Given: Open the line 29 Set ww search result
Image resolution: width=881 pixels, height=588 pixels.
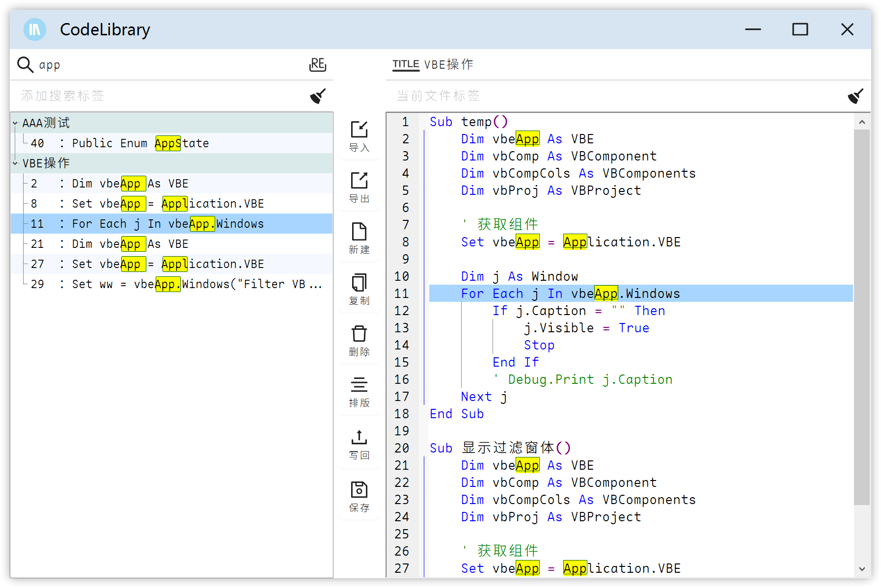Looking at the screenshot, I should [x=196, y=284].
